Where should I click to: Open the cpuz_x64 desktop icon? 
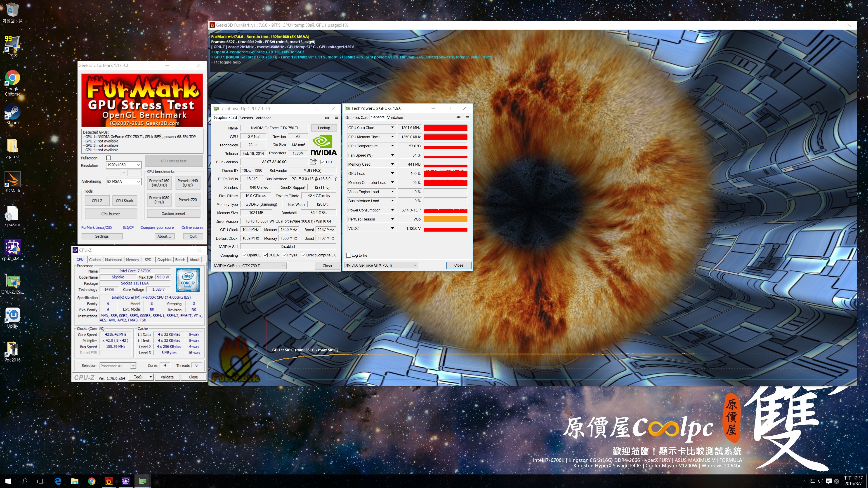click(x=12, y=250)
